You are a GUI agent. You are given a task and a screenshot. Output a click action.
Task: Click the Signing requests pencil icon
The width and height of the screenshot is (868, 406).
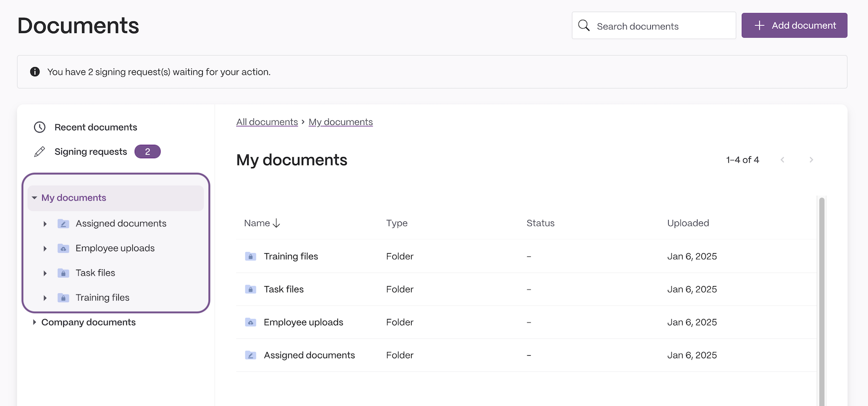click(x=40, y=152)
